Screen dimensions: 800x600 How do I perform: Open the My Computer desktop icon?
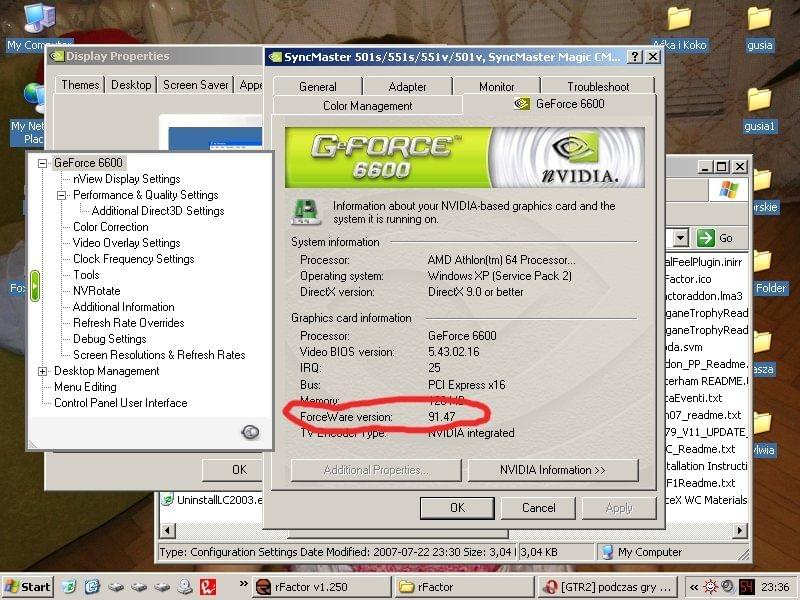click(36, 19)
